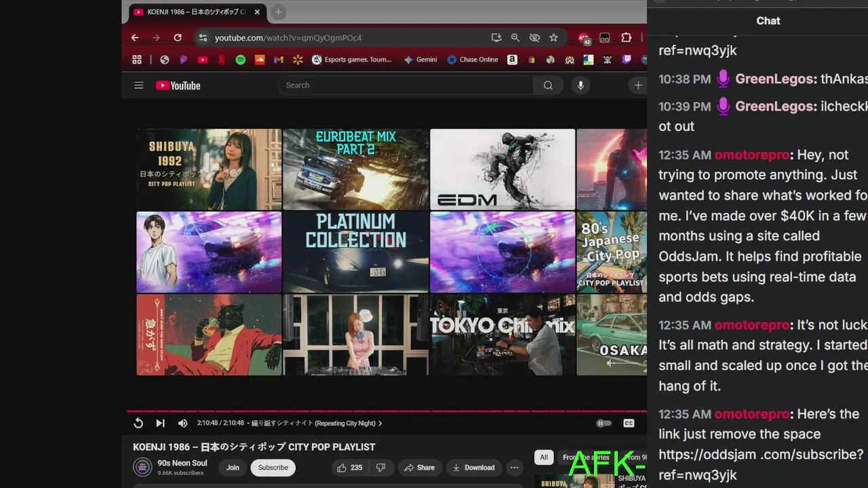The image size is (868, 488).
Task: Click the red video progress bar
Action: tap(387, 411)
